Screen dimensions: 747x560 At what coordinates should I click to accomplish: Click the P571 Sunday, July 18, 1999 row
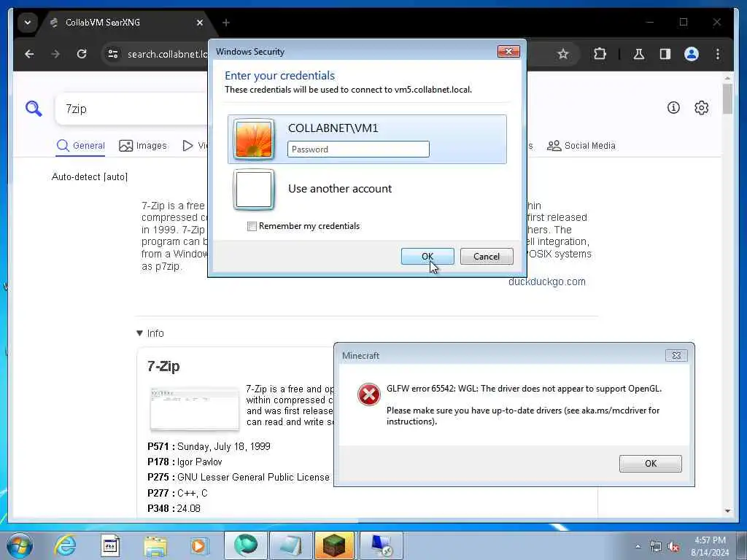coord(209,447)
